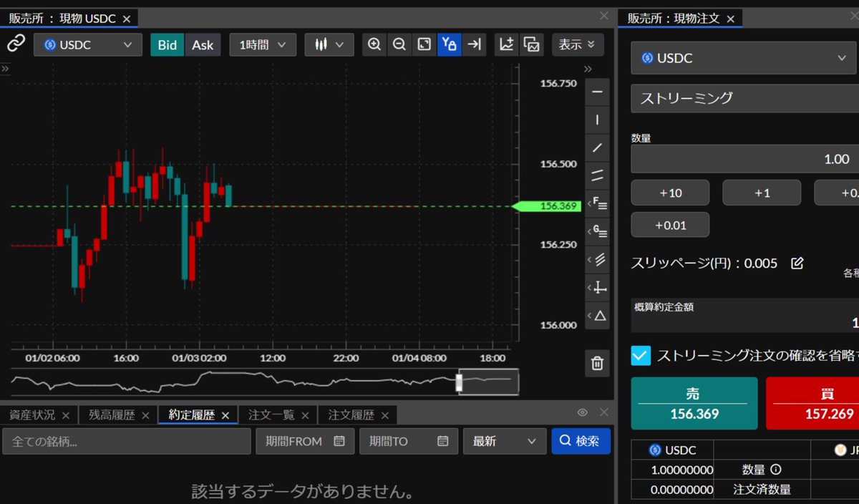Image resolution: width=859 pixels, height=504 pixels.
Task: Close the 残高履歴 tab
Action: click(145, 415)
